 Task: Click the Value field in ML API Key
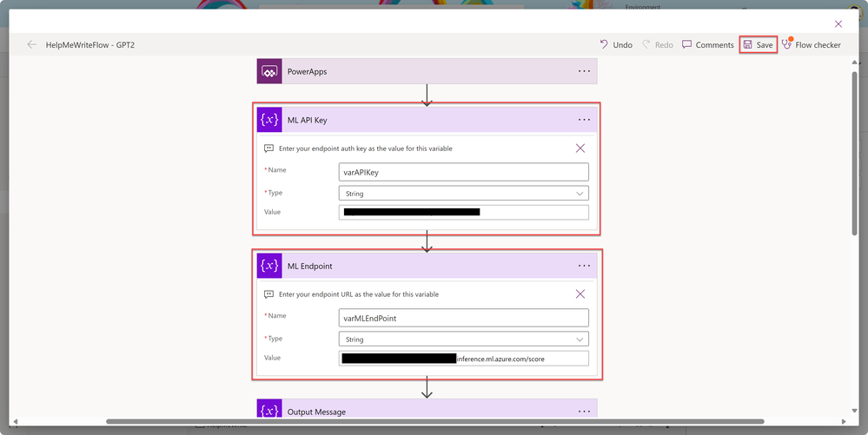(x=463, y=213)
